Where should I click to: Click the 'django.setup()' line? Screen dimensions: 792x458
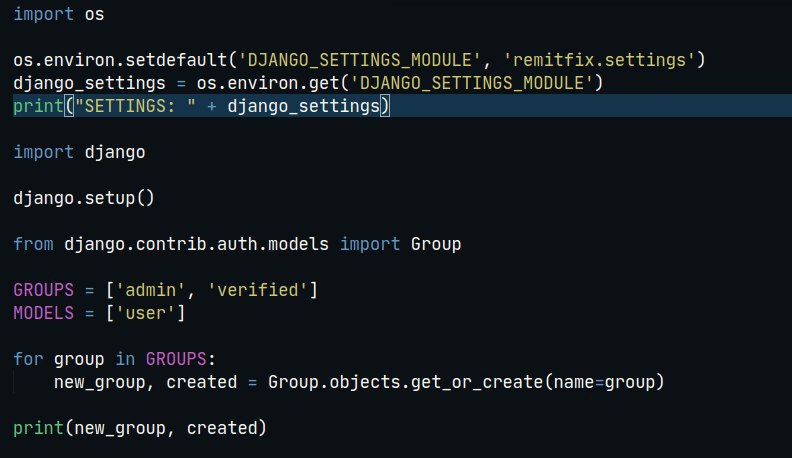[x=84, y=198]
